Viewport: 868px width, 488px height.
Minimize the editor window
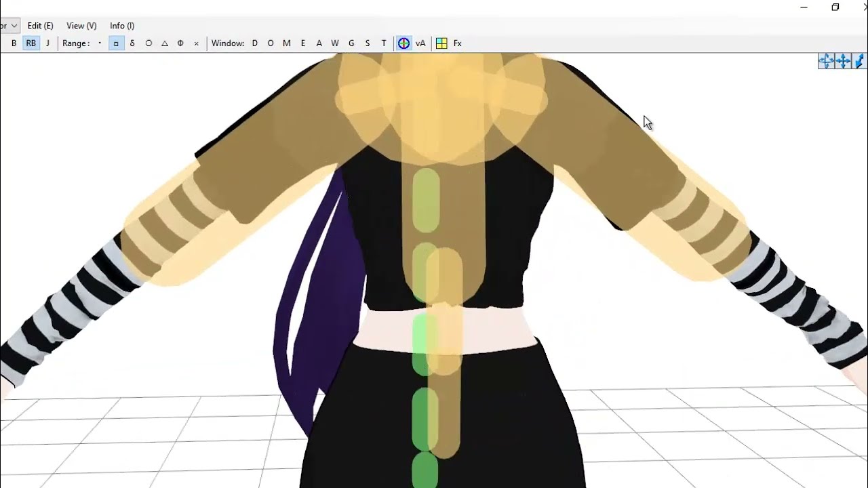804,7
